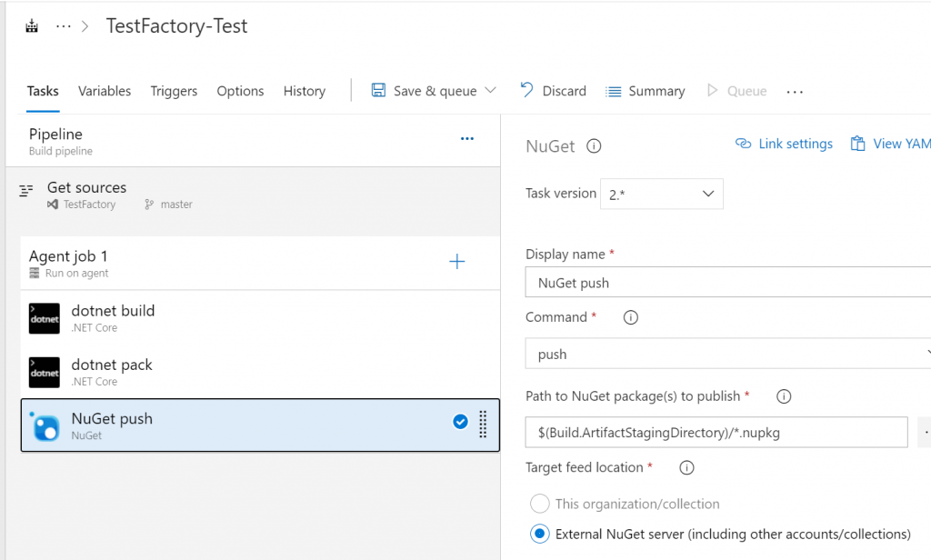Open the Triggers tab

(x=174, y=91)
